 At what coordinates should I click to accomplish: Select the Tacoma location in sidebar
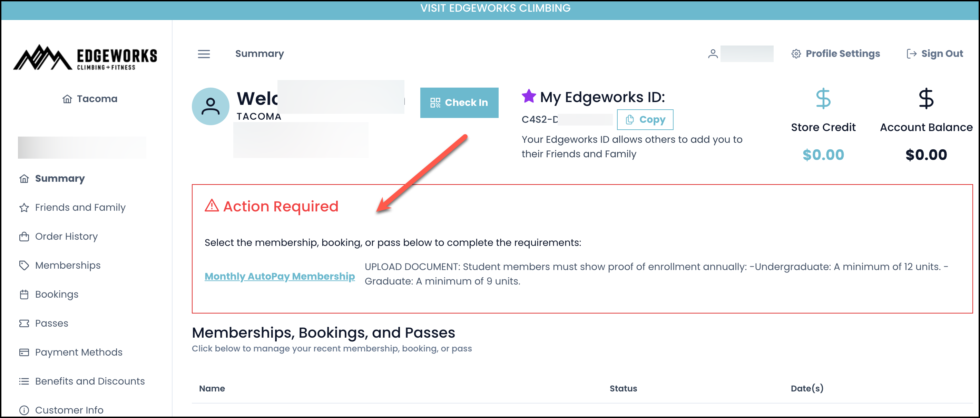[x=90, y=99]
